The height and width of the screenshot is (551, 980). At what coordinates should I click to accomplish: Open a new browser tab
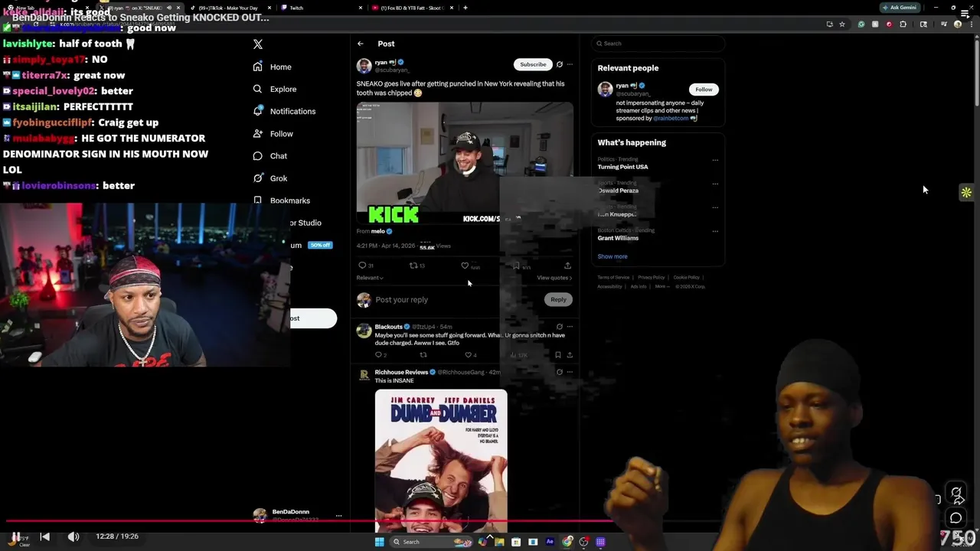[x=465, y=8]
